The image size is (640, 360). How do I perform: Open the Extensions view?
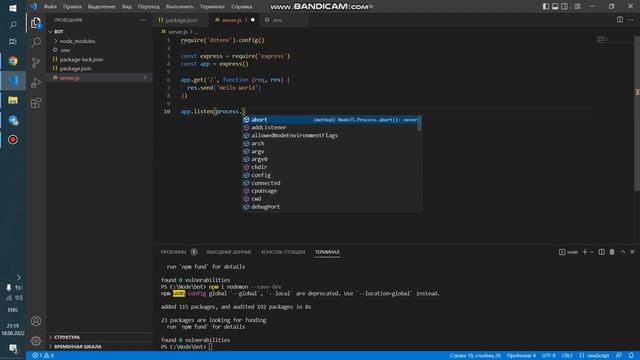[x=36, y=102]
